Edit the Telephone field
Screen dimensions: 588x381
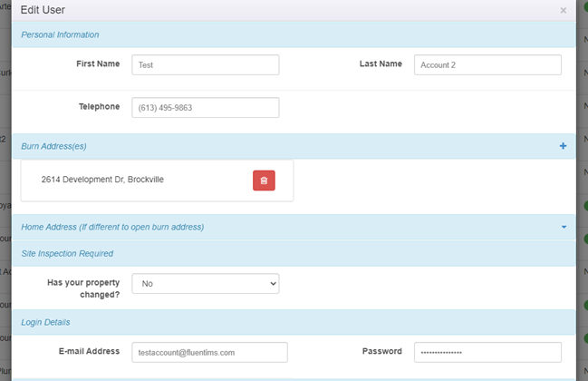point(205,108)
